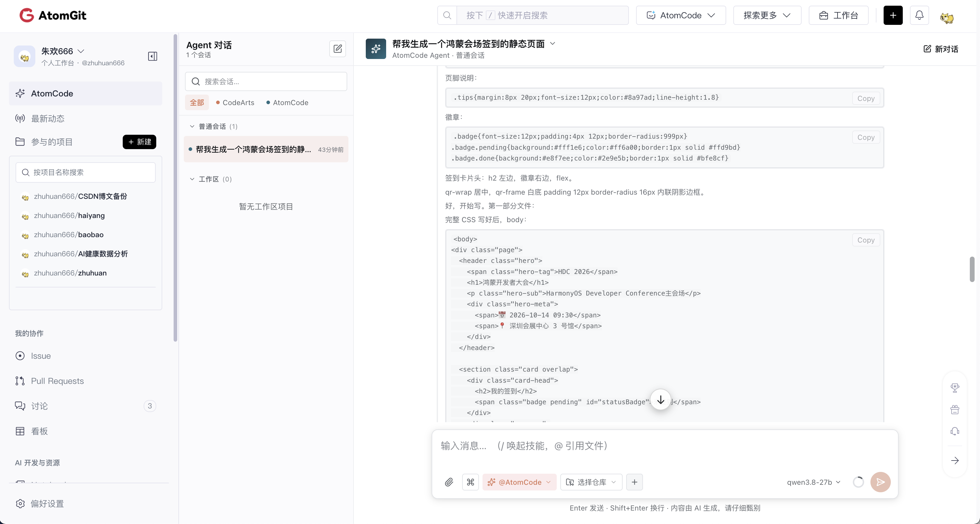Open the 选择仓库 dropdown
Viewport: 980px width, 524px height.
[591, 482]
